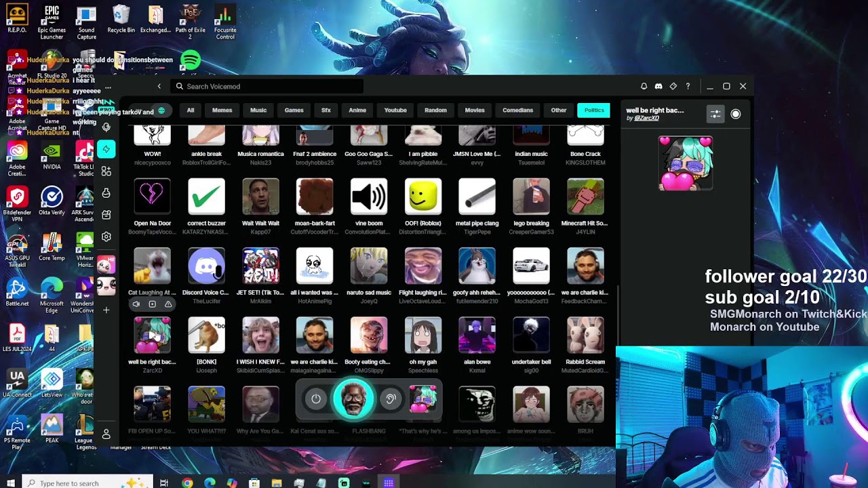The width and height of the screenshot is (868, 488).
Task: Click the speaker icon above 'well be right bac...'
Action: click(136, 304)
